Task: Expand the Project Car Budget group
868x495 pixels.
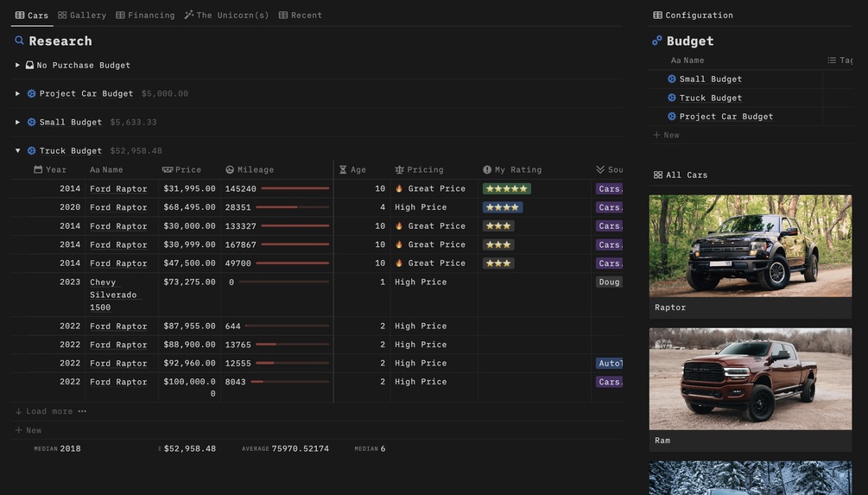Action: coord(18,93)
